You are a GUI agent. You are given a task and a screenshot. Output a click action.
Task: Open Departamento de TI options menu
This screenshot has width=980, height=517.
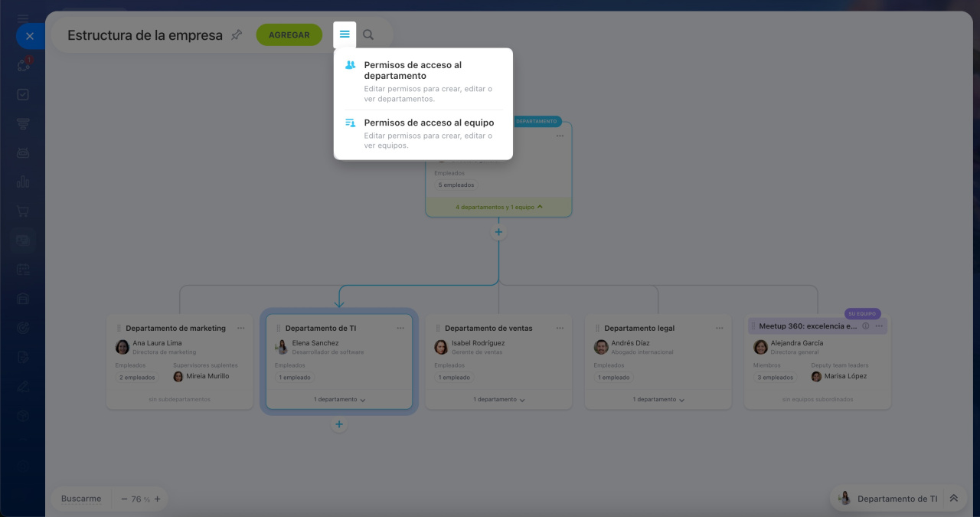(x=400, y=328)
